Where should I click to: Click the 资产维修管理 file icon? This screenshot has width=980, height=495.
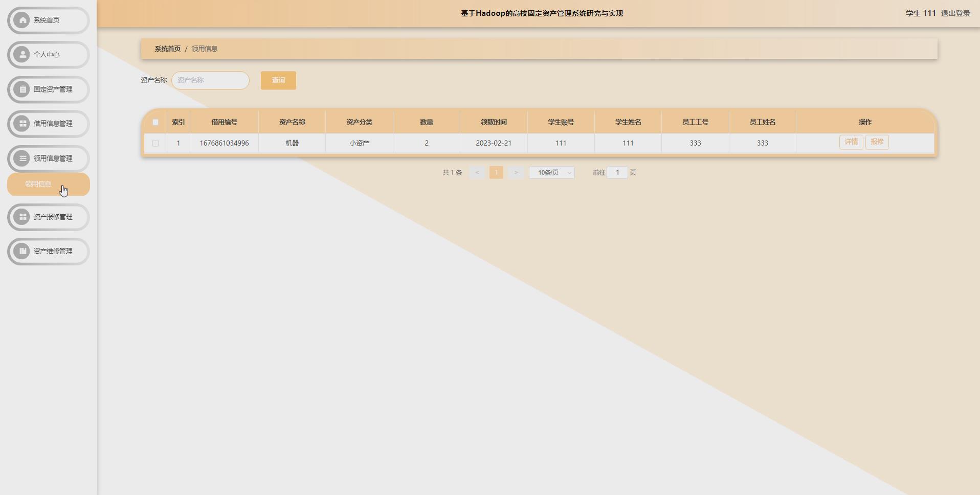point(21,251)
